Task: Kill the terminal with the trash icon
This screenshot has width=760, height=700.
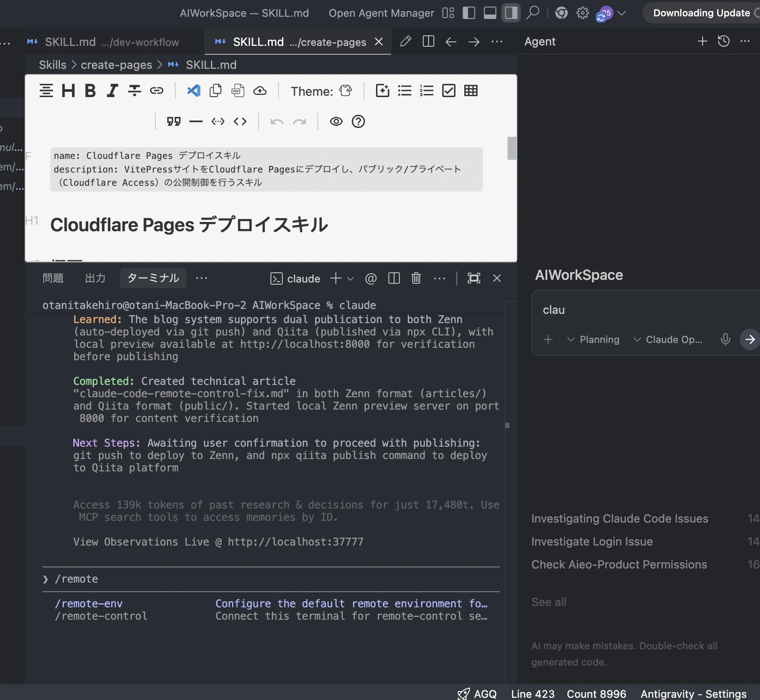Action: click(x=416, y=278)
